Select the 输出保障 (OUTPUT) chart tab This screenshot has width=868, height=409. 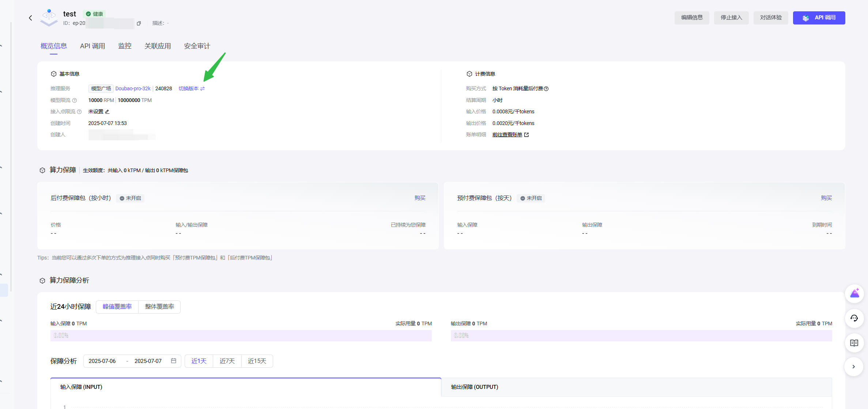[x=474, y=387]
